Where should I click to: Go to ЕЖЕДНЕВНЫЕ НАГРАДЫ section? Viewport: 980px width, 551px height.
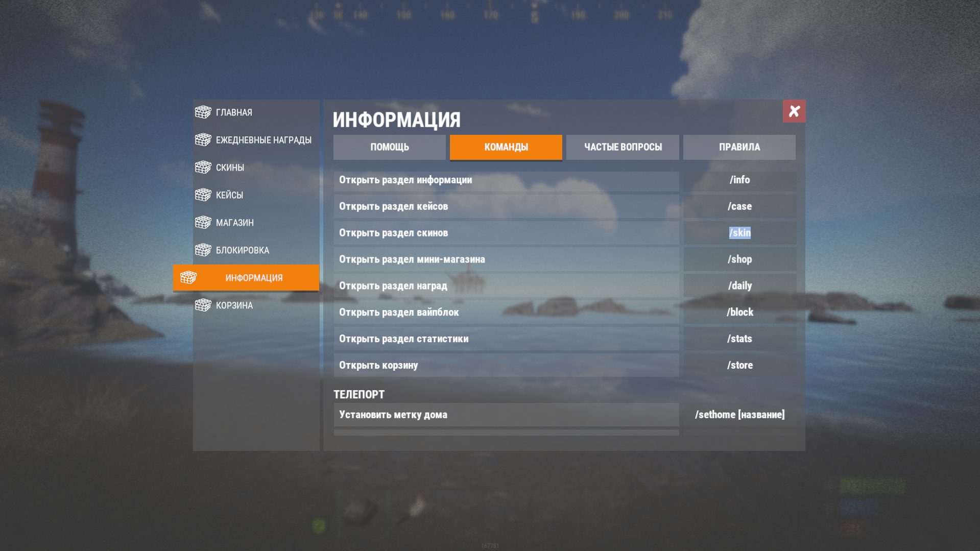click(264, 140)
